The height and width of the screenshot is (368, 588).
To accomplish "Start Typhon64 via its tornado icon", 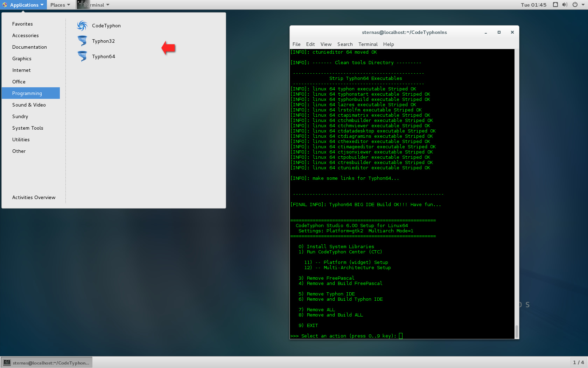I will [82, 56].
